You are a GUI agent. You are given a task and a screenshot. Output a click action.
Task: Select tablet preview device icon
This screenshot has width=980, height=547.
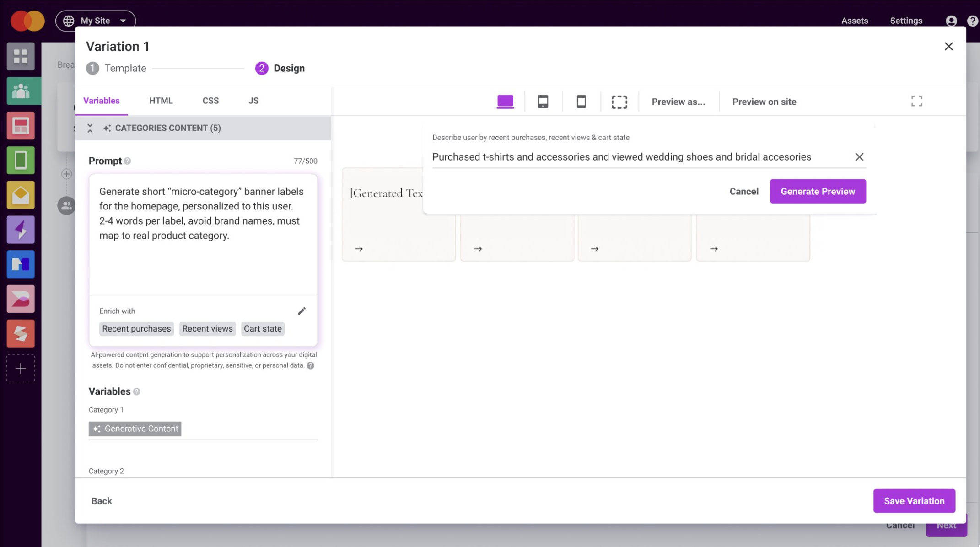[543, 102]
